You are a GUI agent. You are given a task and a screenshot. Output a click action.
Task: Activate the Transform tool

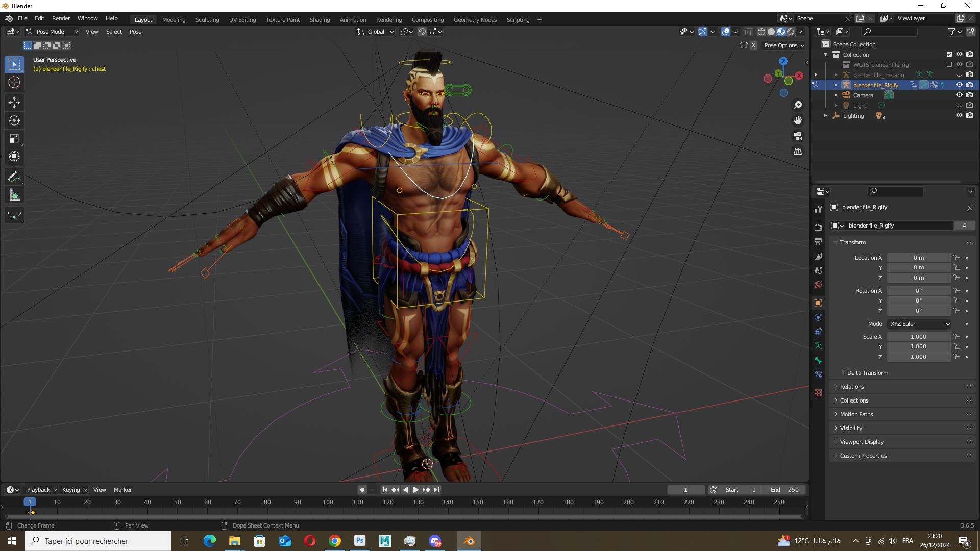click(x=14, y=156)
